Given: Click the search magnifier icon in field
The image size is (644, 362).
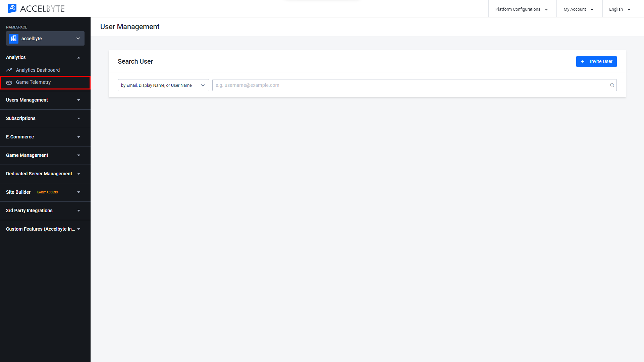Looking at the screenshot, I should pyautogui.click(x=612, y=85).
